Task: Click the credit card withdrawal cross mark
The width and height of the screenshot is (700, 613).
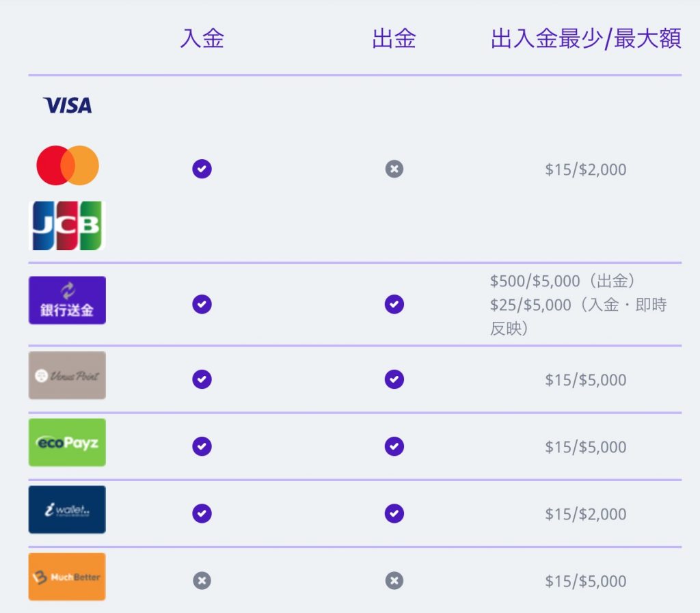Action: (x=394, y=169)
